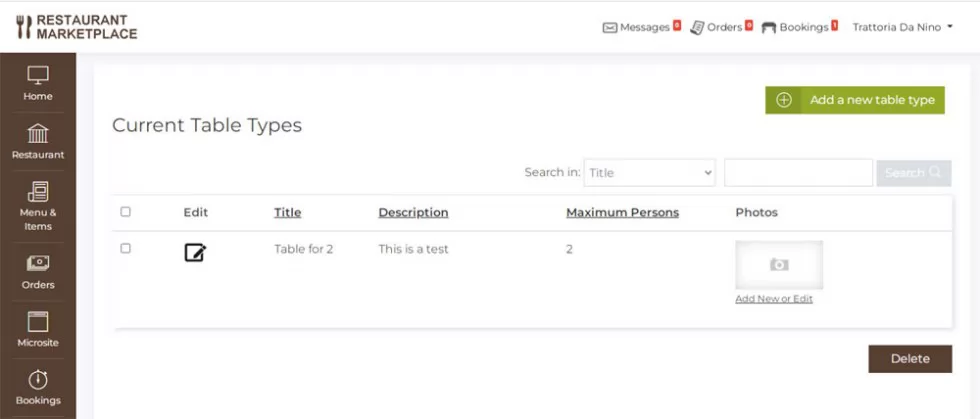The width and height of the screenshot is (980, 419).
Task: Open the Search in Title dropdown
Action: pos(649,173)
